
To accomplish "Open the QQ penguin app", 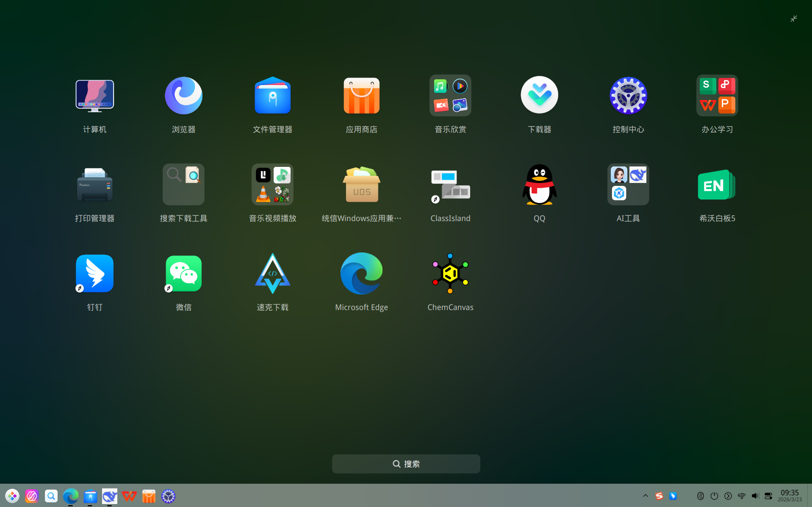I will click(x=539, y=185).
